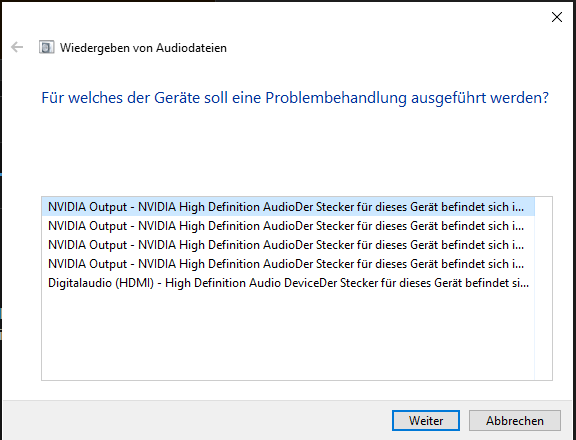Click the Weiter button

[x=426, y=421]
